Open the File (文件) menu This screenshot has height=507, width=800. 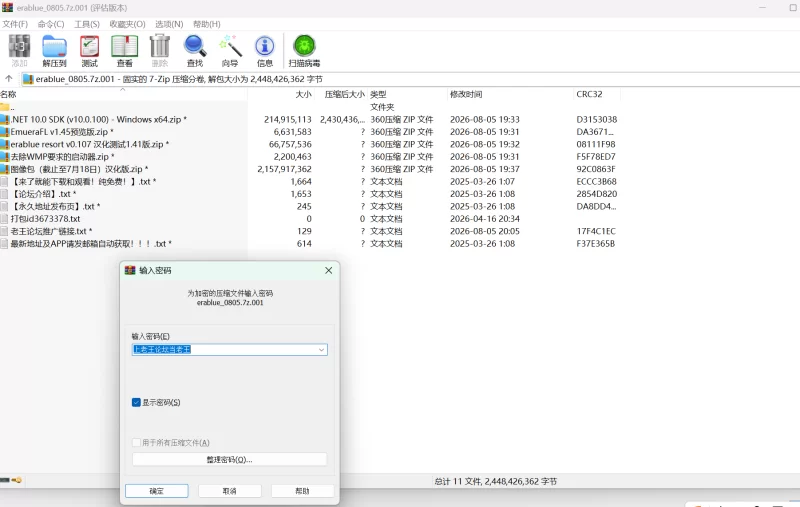click(x=15, y=24)
